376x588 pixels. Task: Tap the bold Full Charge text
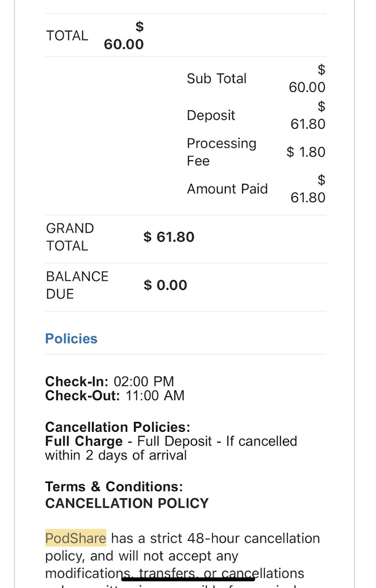84,442
